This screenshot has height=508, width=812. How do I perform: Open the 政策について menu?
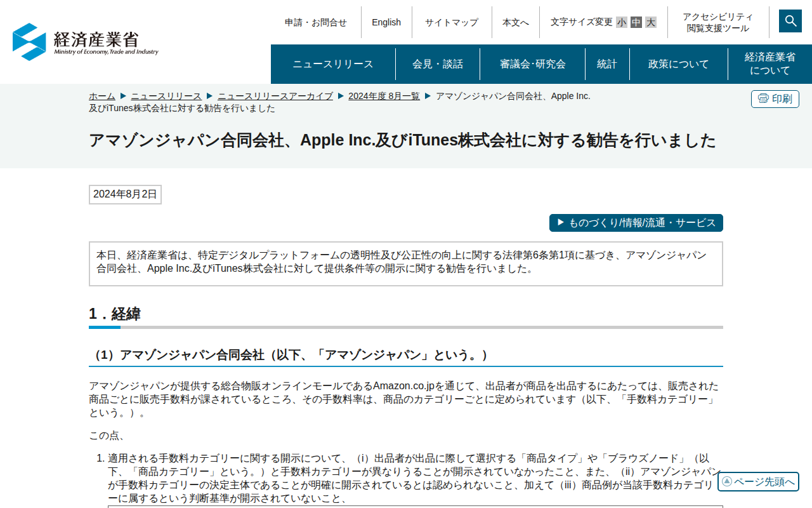point(679,64)
